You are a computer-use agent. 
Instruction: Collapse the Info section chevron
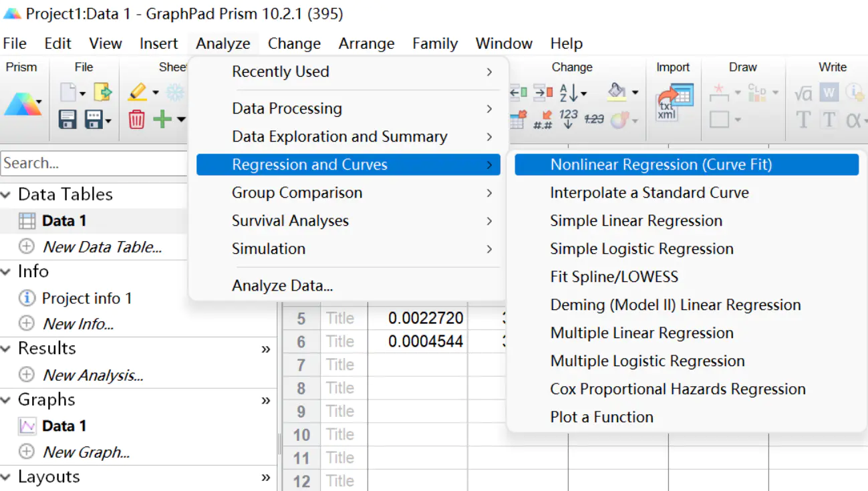point(6,272)
